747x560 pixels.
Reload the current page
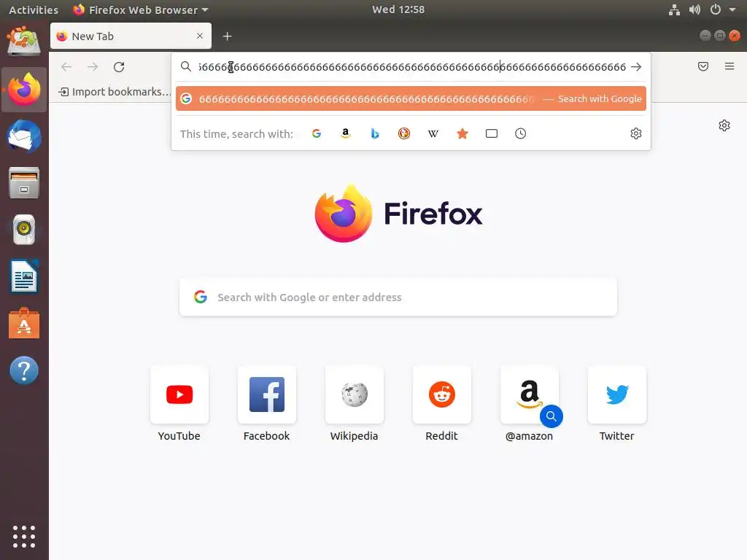click(119, 66)
